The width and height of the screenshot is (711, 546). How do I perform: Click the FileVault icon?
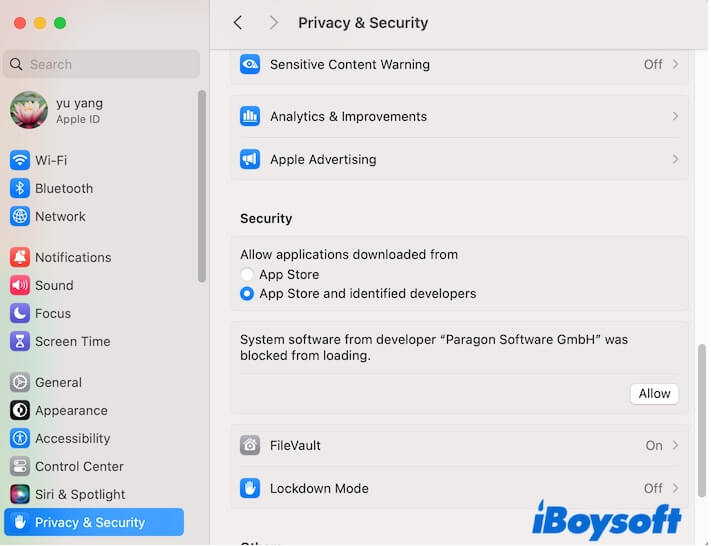pyautogui.click(x=250, y=445)
